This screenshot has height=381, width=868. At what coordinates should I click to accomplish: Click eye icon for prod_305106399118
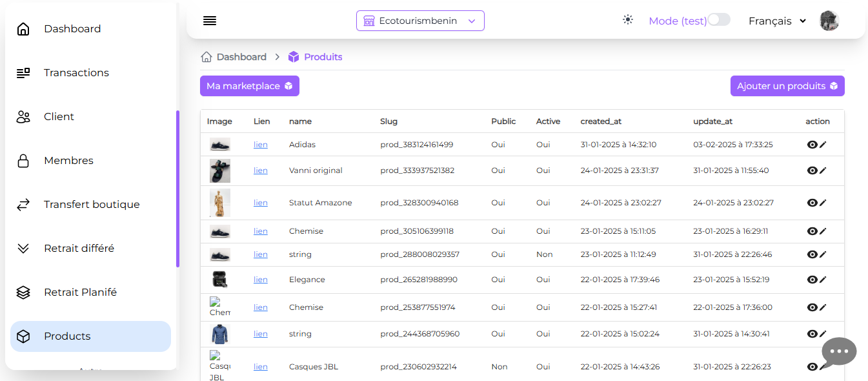(812, 231)
